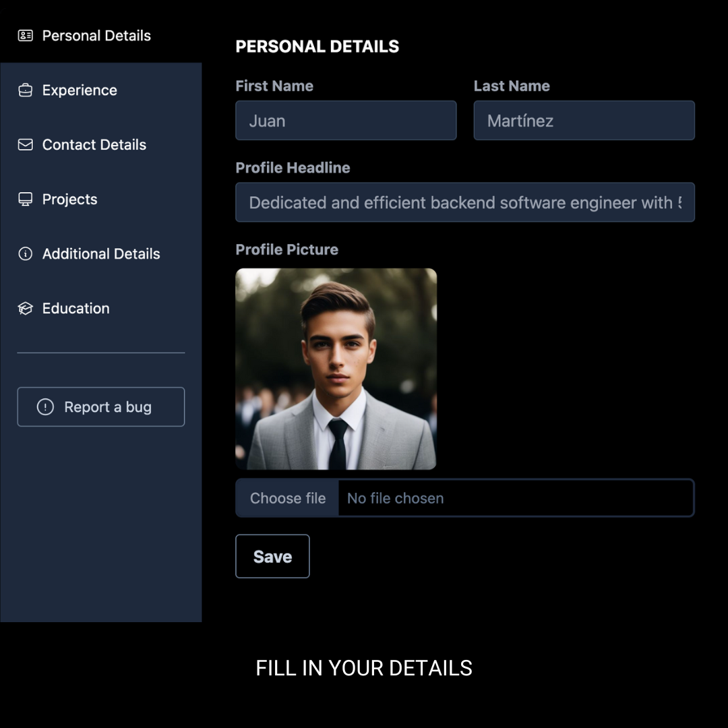
Task: Select Additional Details in sidebar
Action: pos(101,254)
